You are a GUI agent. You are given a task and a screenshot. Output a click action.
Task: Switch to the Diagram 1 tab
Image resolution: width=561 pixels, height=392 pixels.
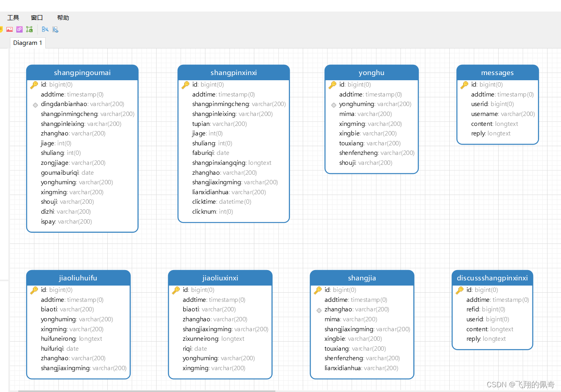[x=28, y=43]
